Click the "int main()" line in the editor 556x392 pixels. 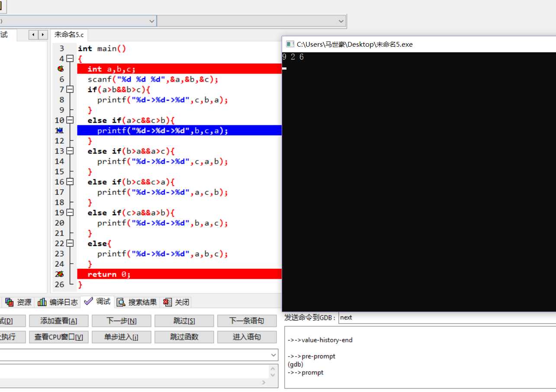(102, 48)
